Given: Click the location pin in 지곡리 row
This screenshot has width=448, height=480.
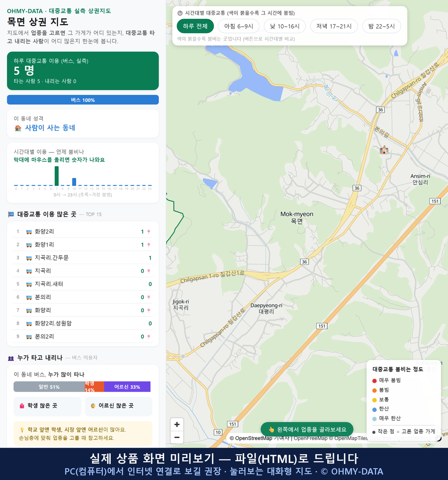Looking at the screenshot, I should [149, 271].
